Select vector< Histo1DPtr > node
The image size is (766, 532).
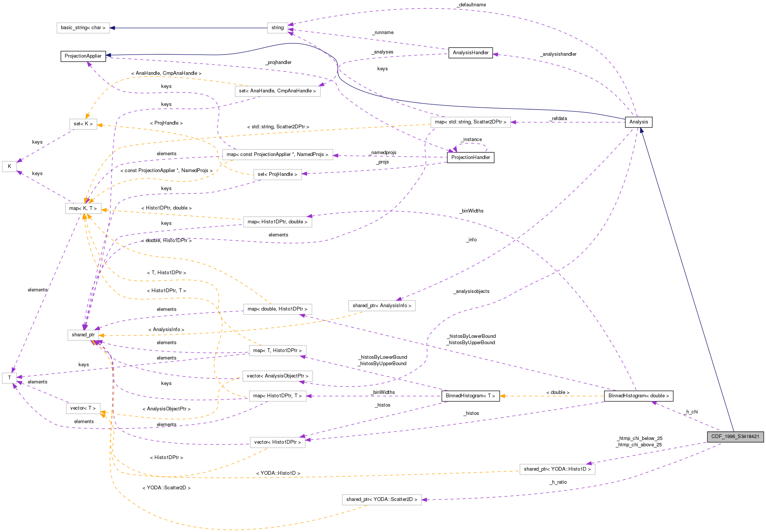(x=278, y=442)
